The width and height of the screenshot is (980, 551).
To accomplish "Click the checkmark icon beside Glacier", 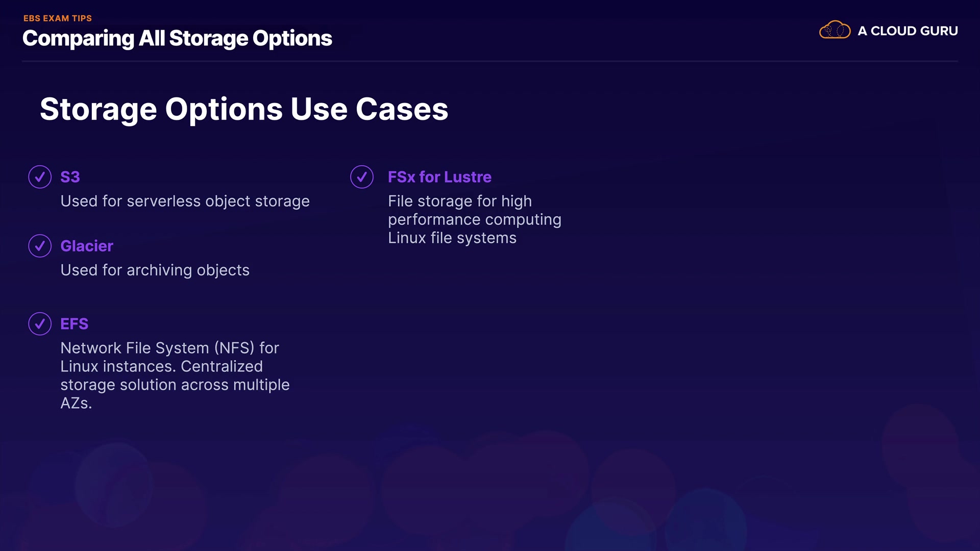I will (40, 246).
